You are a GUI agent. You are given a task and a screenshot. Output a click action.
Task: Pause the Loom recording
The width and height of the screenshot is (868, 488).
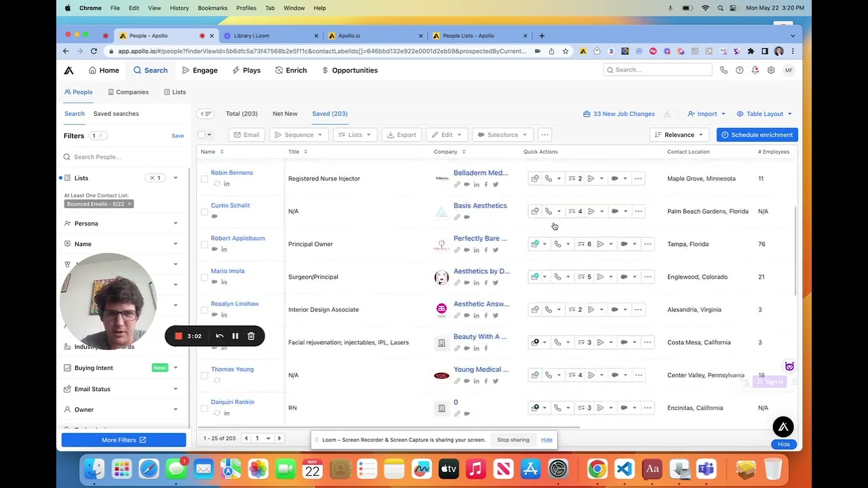click(x=235, y=336)
